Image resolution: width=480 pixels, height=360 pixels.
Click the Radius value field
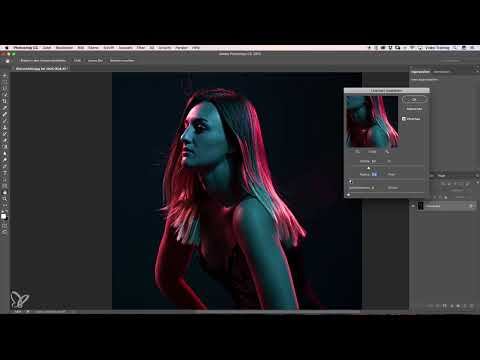click(378, 174)
